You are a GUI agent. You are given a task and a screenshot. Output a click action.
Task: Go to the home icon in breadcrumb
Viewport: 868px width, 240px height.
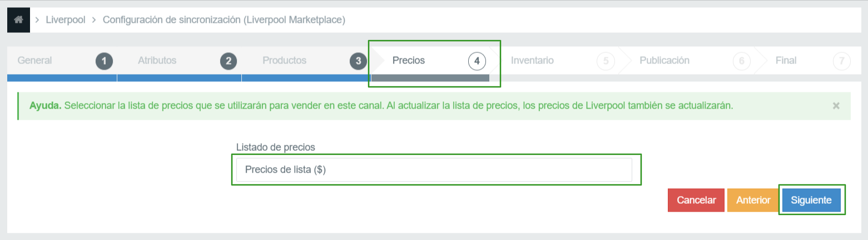(18, 20)
